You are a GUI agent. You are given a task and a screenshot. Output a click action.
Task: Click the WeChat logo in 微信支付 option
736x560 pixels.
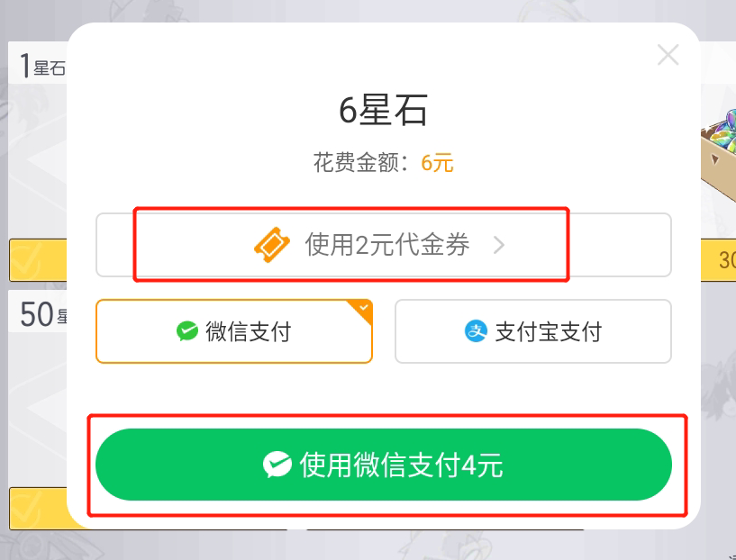point(187,331)
